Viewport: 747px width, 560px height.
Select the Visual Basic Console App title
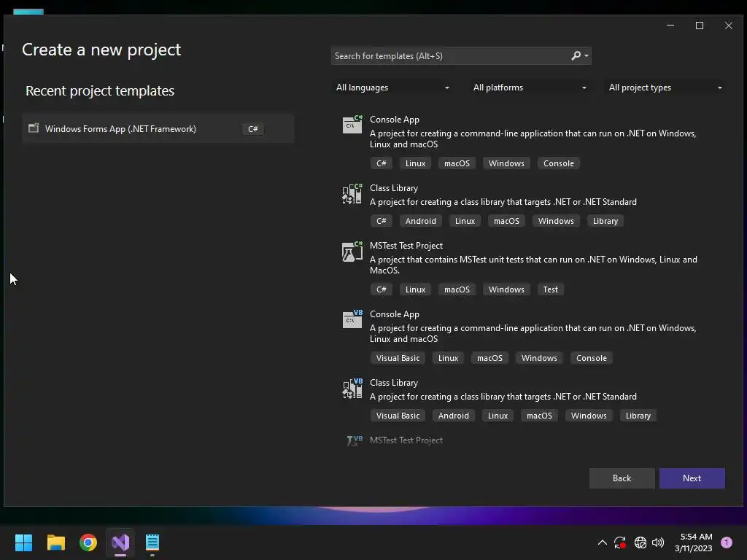click(x=395, y=314)
